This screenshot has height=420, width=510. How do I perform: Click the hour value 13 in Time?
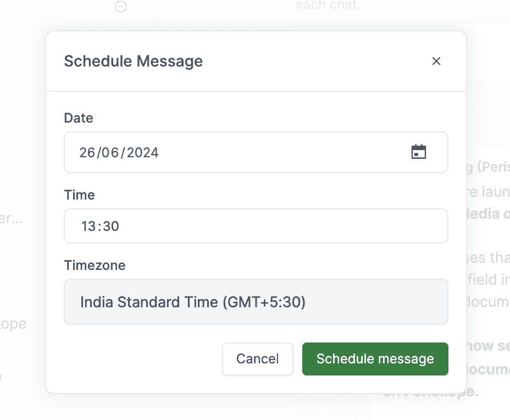88,226
